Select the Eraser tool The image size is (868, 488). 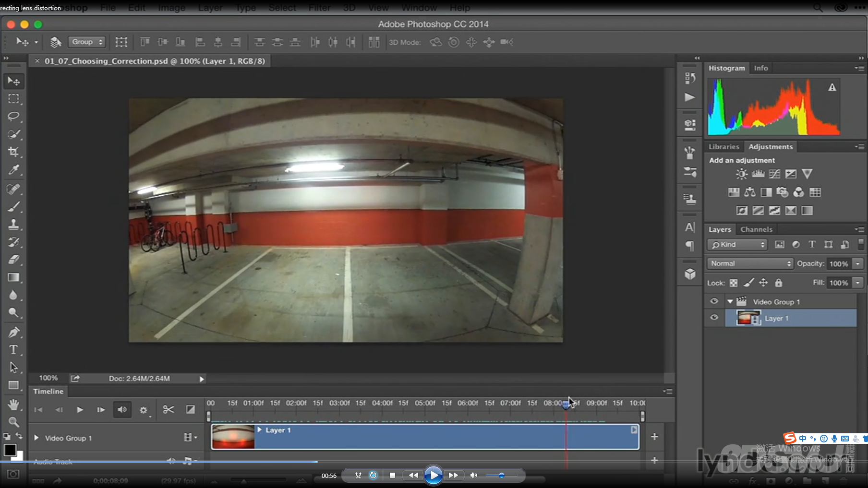[x=13, y=260]
